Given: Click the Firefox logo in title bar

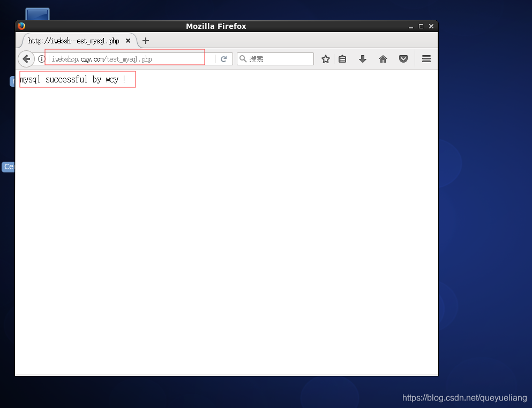Looking at the screenshot, I should coord(21,26).
